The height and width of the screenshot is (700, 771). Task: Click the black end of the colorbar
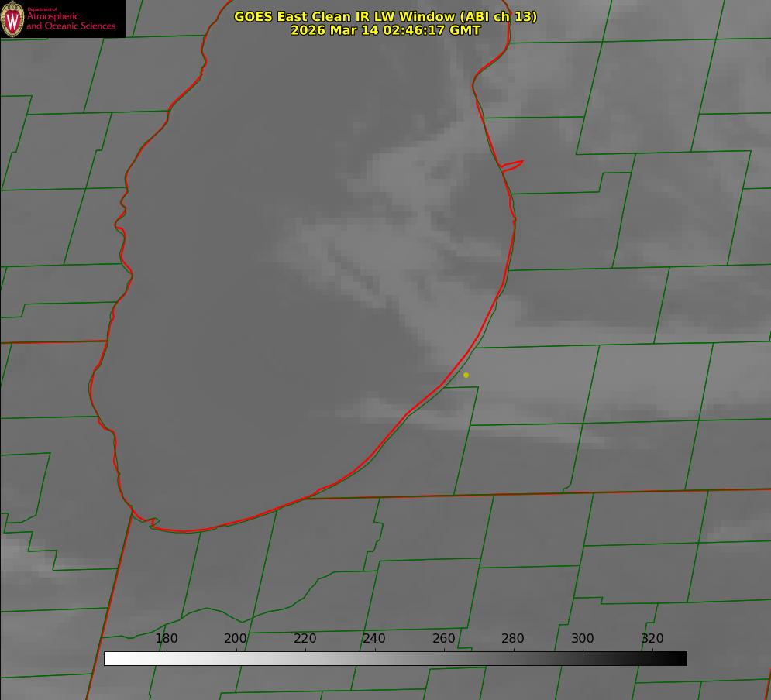[681, 658]
